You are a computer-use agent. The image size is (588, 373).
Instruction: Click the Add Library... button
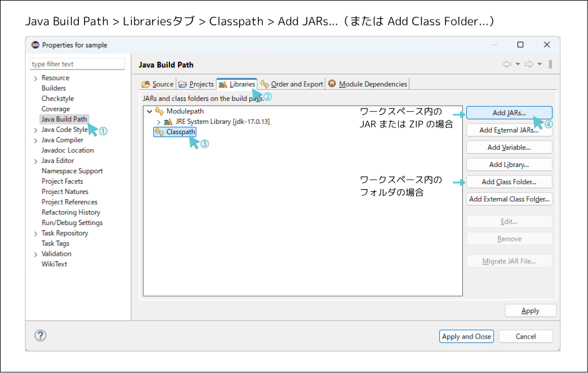click(x=509, y=165)
